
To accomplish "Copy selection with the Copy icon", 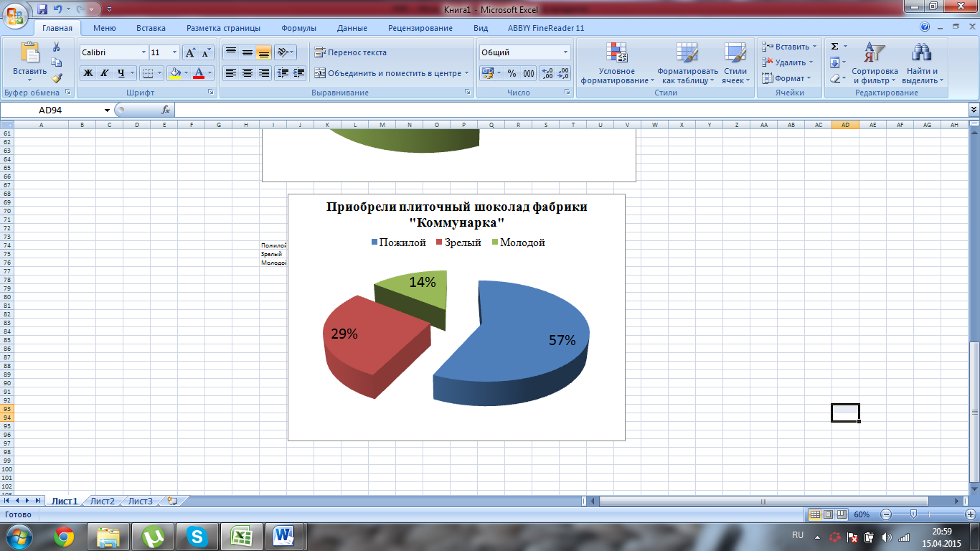I will 57,62.
